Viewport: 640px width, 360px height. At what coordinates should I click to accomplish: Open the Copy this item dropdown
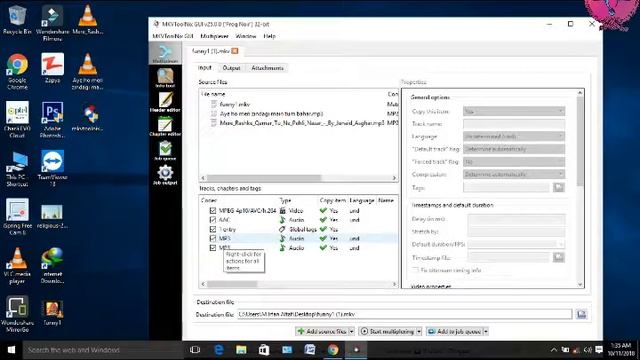pos(514,111)
